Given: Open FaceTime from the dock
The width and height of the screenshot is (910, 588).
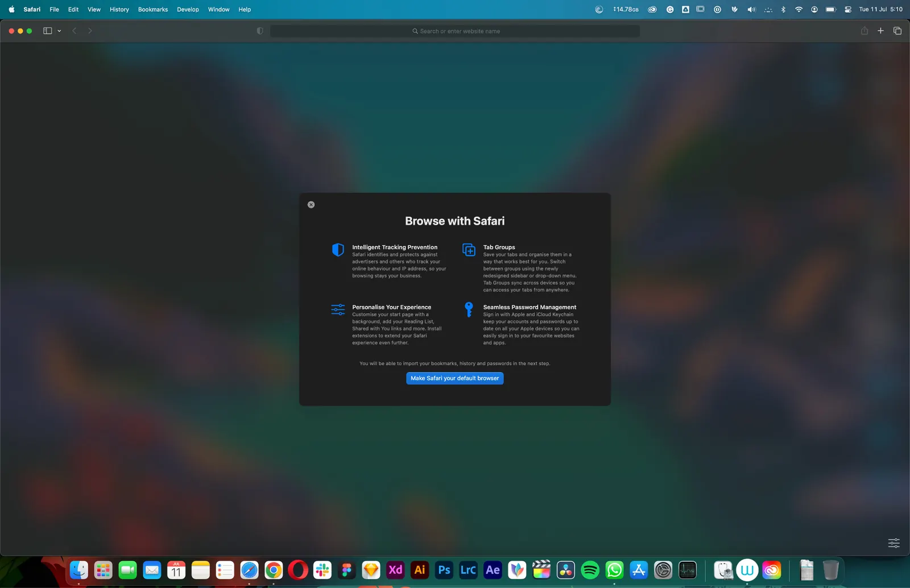Looking at the screenshot, I should point(127,570).
